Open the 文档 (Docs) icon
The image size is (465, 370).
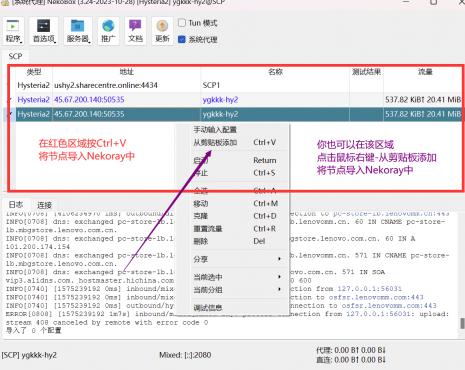point(135,31)
